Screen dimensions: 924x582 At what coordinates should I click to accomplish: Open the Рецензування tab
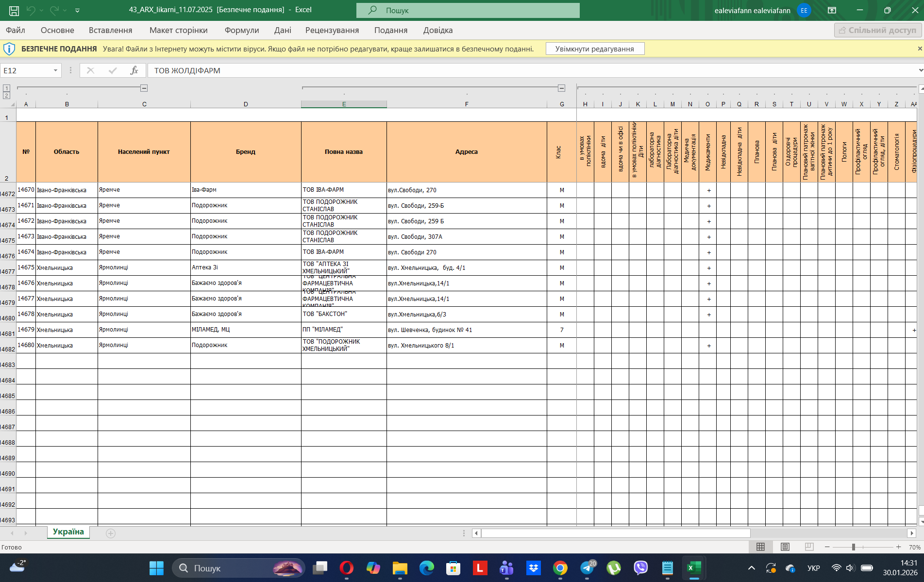(x=332, y=30)
